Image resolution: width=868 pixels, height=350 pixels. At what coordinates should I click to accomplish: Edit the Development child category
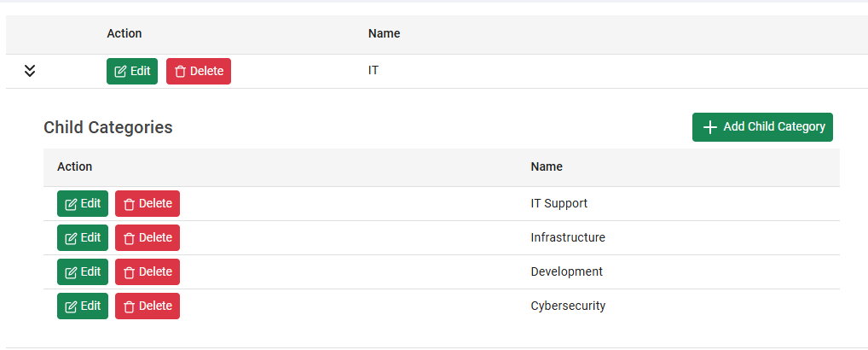[83, 271]
